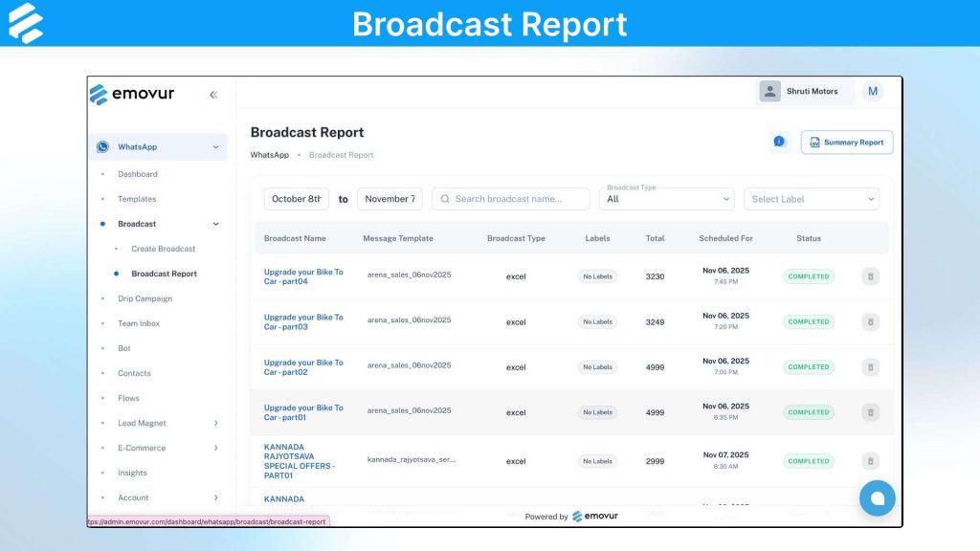The width and height of the screenshot is (980, 551).
Task: Open the info tooltip icon near Summary Report
Action: click(x=779, y=141)
